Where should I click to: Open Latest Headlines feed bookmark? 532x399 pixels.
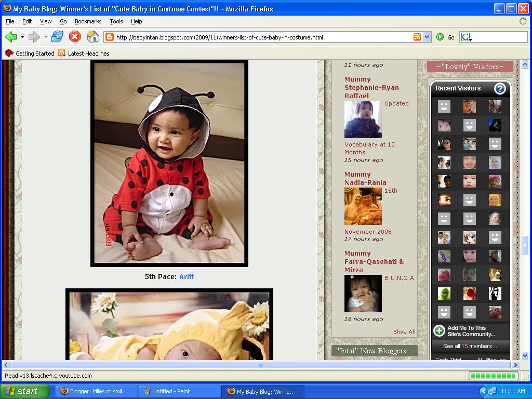click(x=84, y=54)
